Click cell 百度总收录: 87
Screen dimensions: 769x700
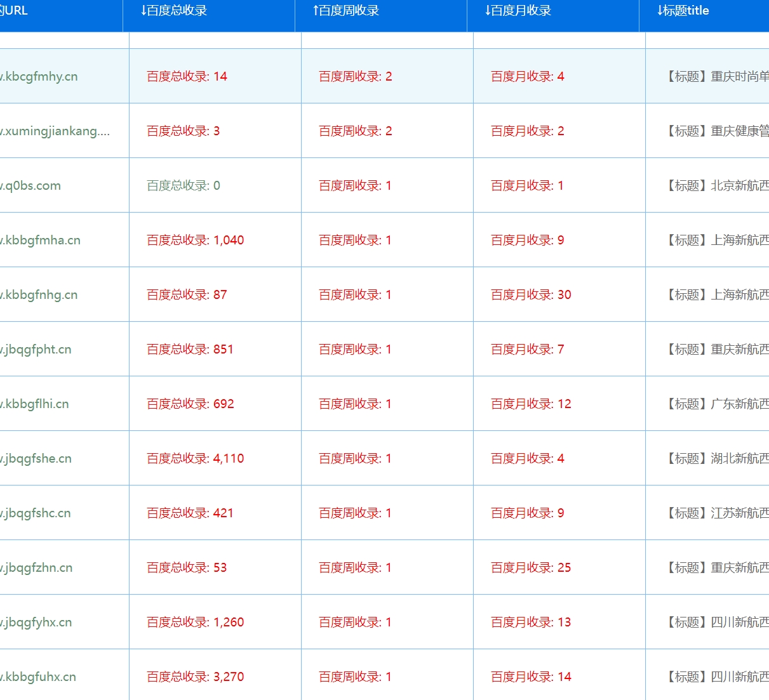tap(187, 294)
